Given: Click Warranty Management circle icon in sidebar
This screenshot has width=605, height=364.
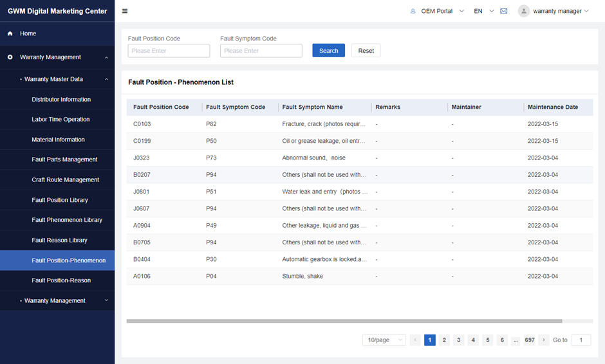Looking at the screenshot, I should (x=10, y=57).
